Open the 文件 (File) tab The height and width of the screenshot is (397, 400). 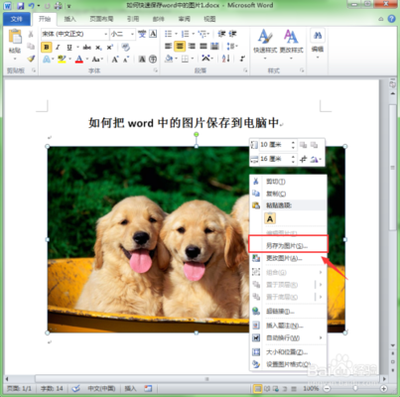pos(16,19)
